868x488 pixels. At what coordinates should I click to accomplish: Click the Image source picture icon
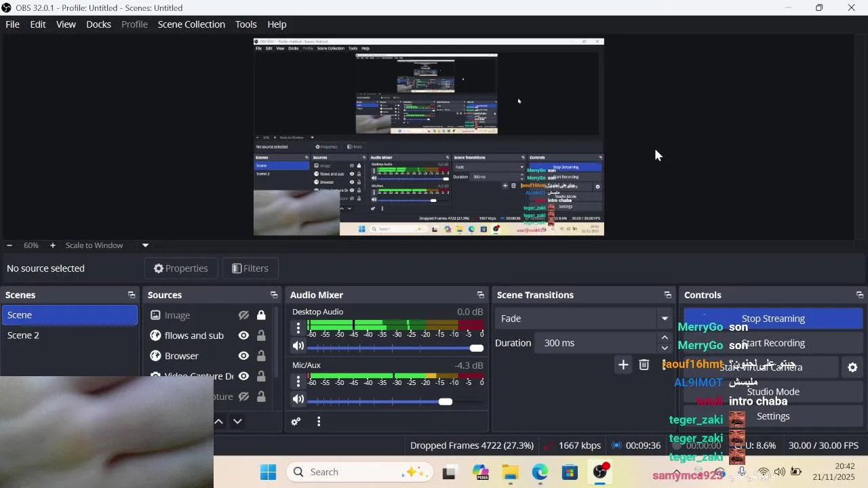pos(155,315)
